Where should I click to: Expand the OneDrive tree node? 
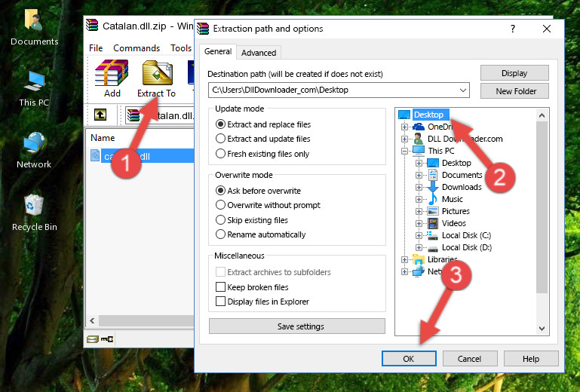(x=404, y=127)
